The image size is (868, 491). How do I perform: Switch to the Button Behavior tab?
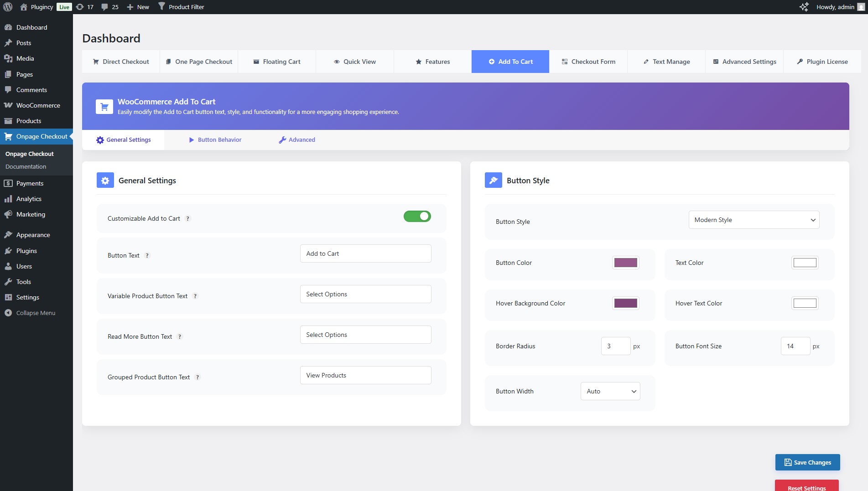pos(214,140)
